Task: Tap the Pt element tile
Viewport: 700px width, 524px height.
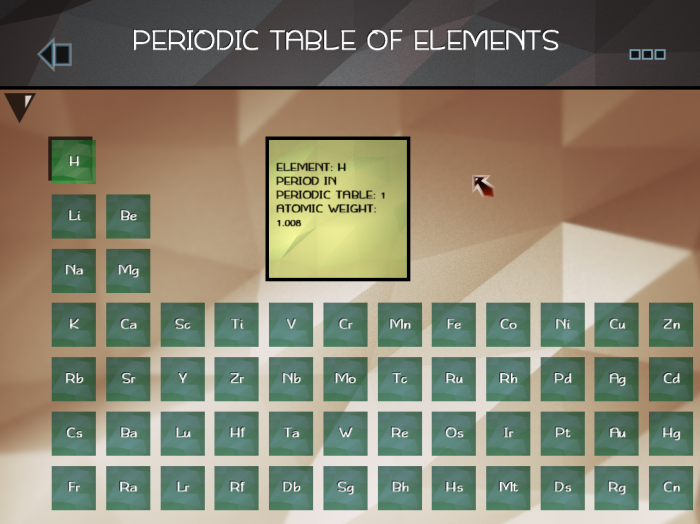Action: tap(562, 433)
